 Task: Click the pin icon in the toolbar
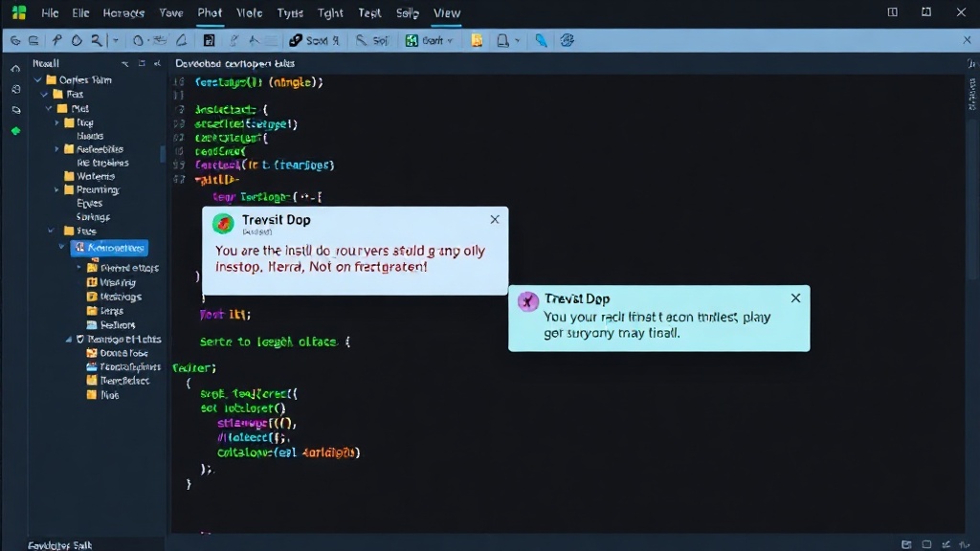tap(56, 40)
